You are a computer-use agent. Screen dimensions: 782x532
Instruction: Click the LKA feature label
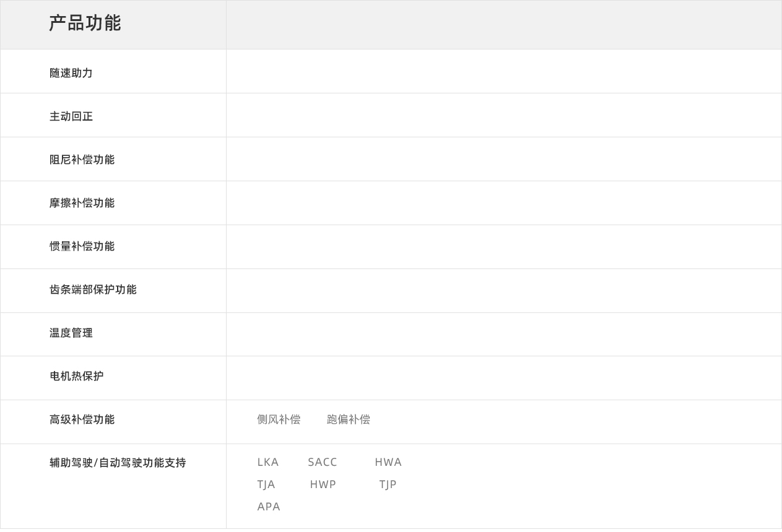tap(267, 462)
